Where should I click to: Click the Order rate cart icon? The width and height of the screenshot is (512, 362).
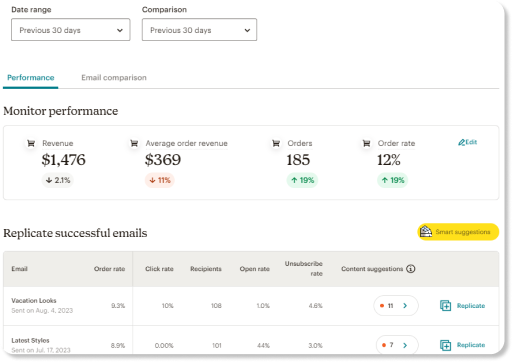[366, 144]
